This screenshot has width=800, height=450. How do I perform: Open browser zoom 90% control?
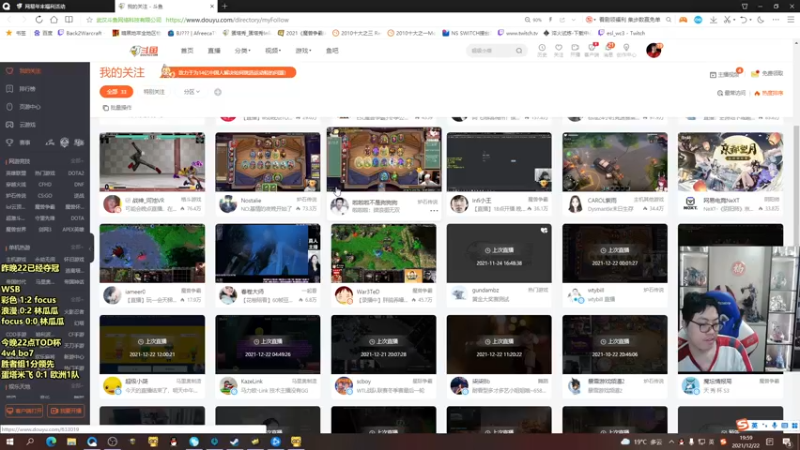pos(534,20)
